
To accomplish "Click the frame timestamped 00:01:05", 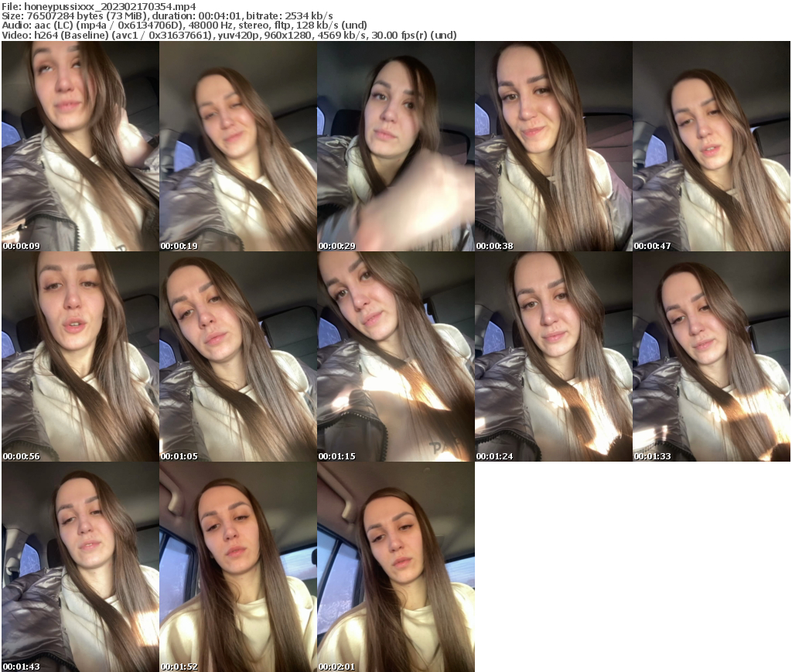I will (236, 356).
